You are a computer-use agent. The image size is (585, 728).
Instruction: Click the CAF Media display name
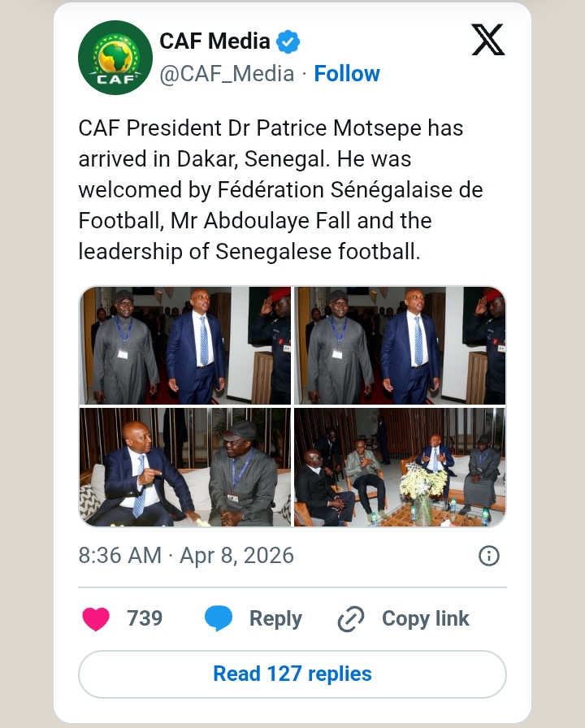click(214, 41)
